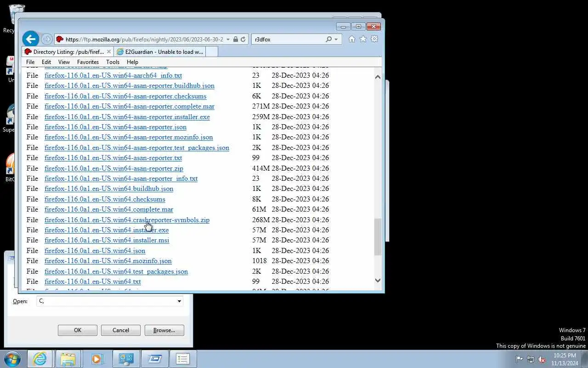Click the Open text field in Run dialog
This screenshot has width=588, height=368.
tap(107, 301)
